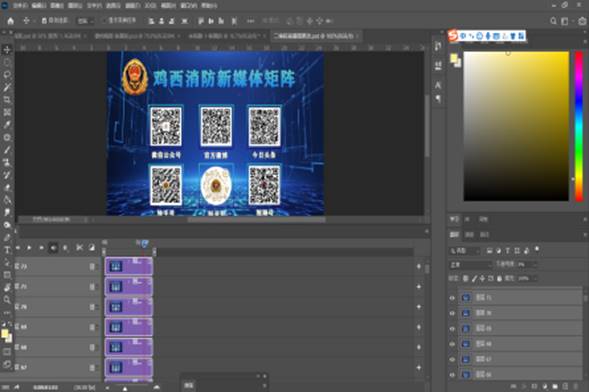
Task: Pick a color in the yellow color field
Action: click(x=516, y=126)
